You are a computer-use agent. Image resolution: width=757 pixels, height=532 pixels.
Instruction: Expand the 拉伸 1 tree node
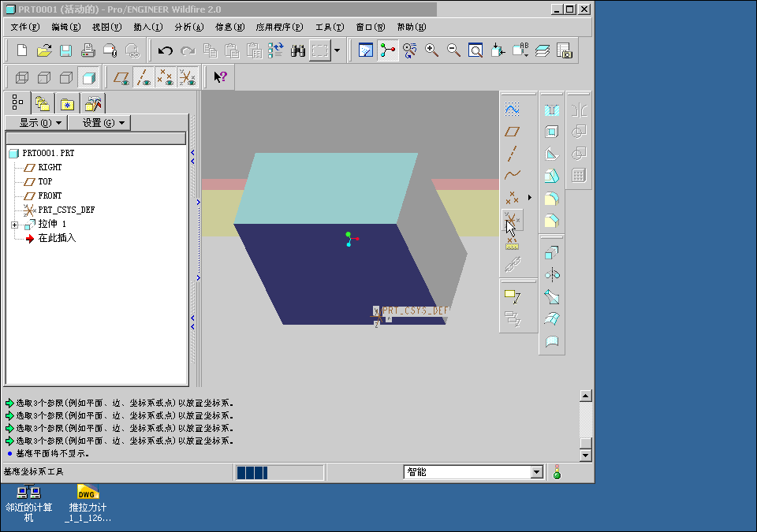click(15, 225)
